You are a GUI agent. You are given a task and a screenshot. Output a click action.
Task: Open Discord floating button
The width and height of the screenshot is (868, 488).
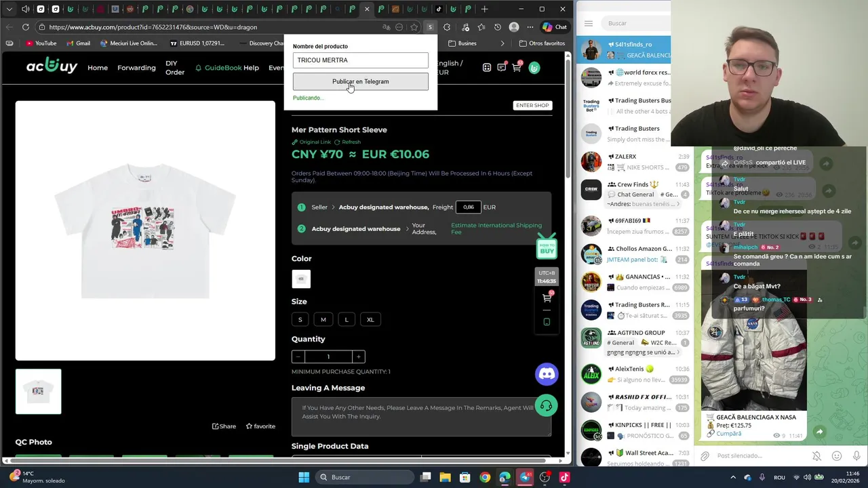pos(547,374)
